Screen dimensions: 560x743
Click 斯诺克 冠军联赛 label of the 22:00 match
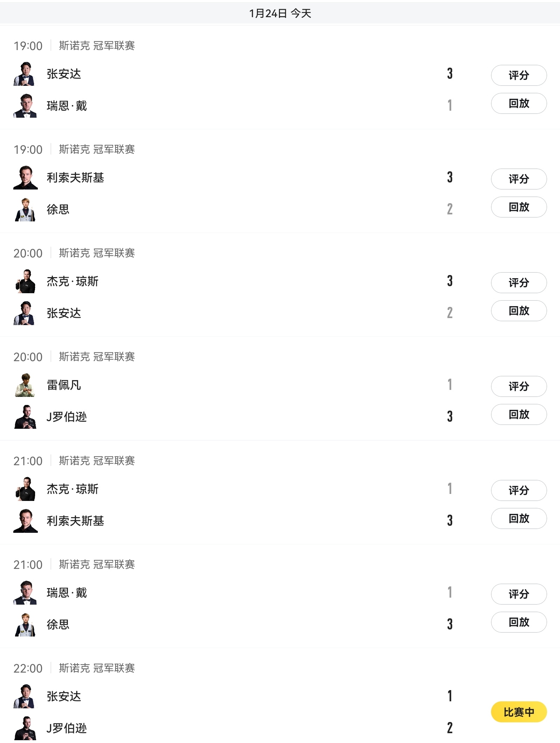97,668
